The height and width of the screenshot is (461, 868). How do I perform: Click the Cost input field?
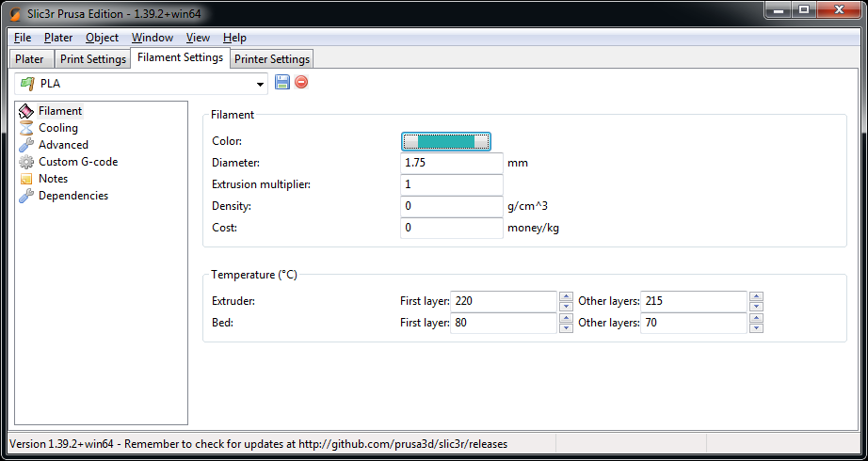452,228
